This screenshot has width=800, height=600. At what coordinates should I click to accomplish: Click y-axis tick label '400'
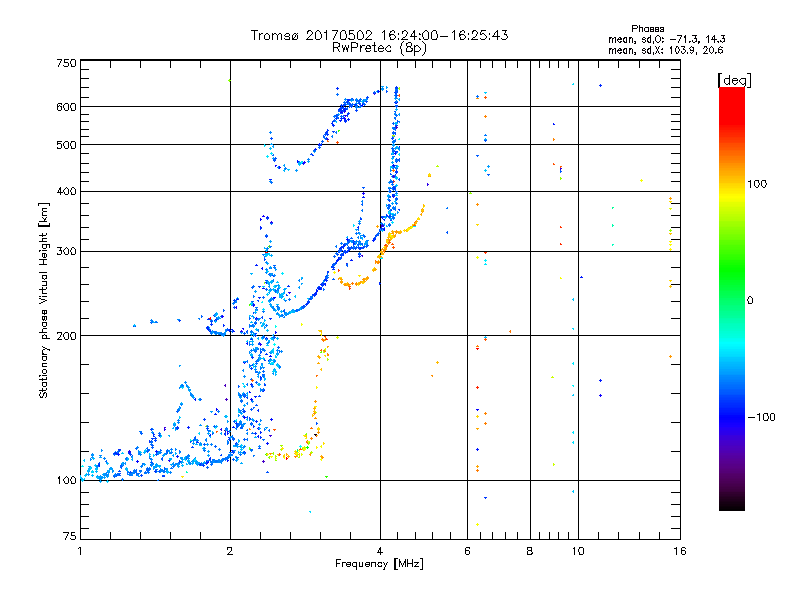pyautogui.click(x=66, y=191)
